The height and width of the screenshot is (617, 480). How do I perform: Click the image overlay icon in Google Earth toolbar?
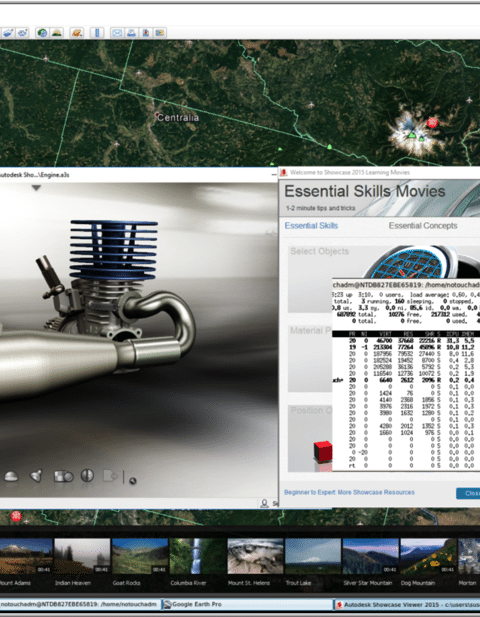[x=8, y=33]
